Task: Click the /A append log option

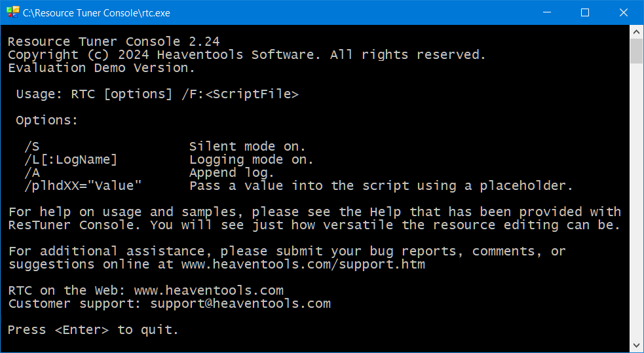Action: coord(31,173)
